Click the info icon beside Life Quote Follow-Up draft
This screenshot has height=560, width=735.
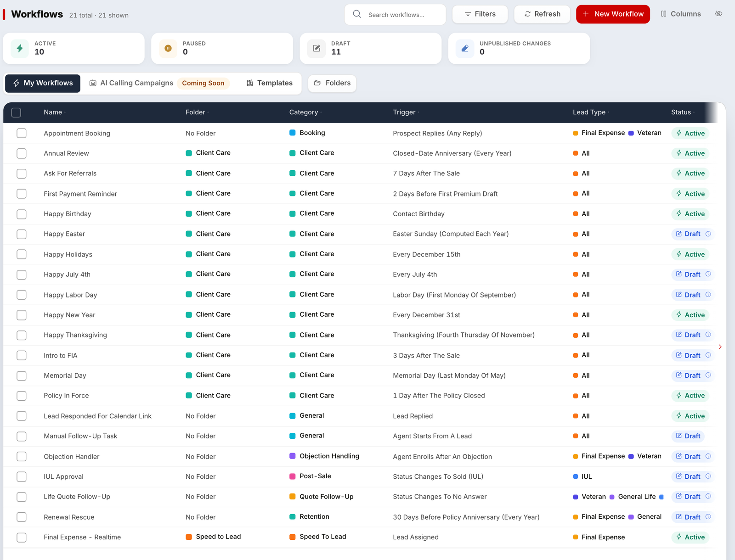pos(708,496)
